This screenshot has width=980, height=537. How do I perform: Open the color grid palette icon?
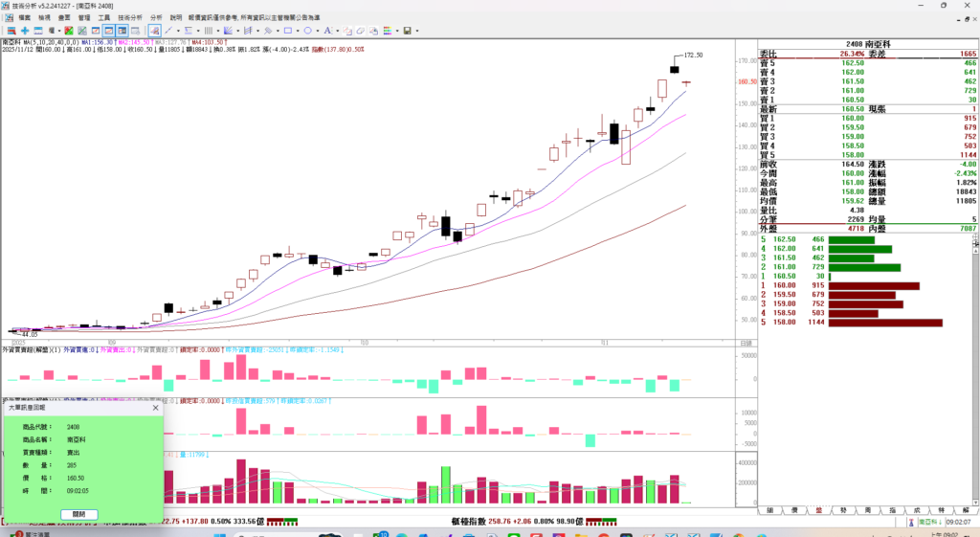[x=388, y=31]
